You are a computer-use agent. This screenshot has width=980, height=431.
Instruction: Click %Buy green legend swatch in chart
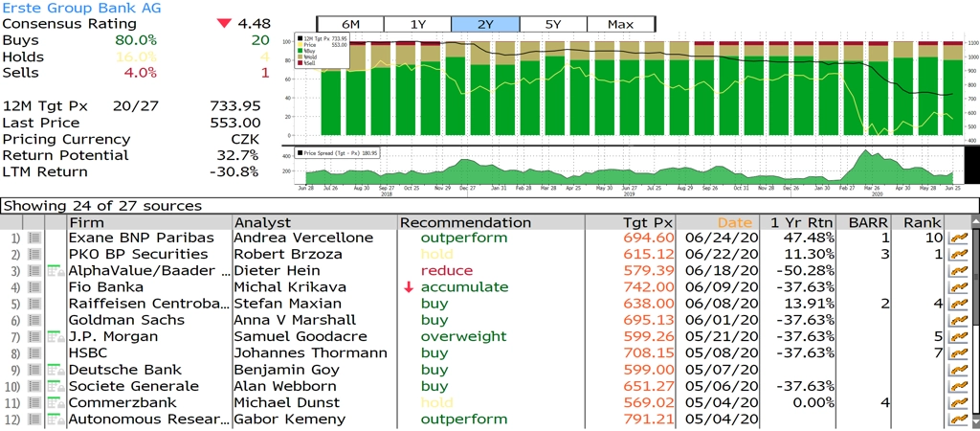[x=301, y=52]
